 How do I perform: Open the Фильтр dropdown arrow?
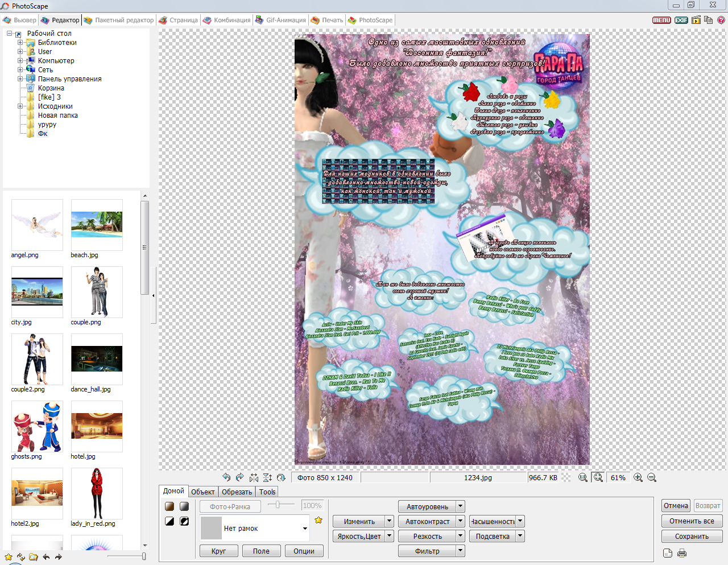[x=461, y=551]
